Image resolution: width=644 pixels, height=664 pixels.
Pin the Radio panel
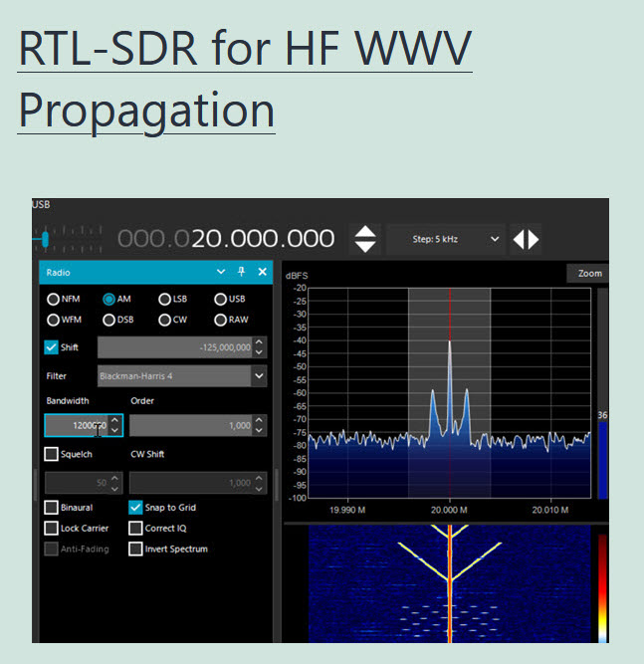pos(241,272)
